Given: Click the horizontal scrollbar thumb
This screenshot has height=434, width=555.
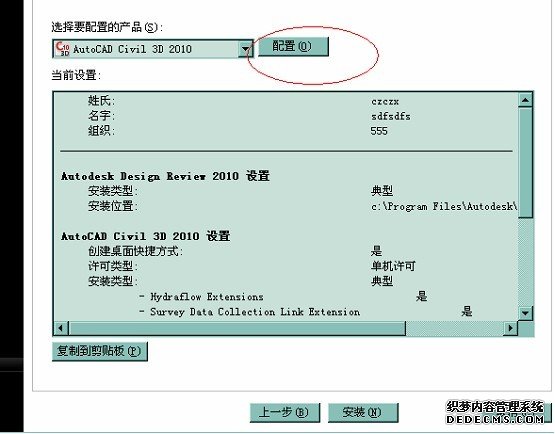Looking at the screenshot, I should (237, 328).
